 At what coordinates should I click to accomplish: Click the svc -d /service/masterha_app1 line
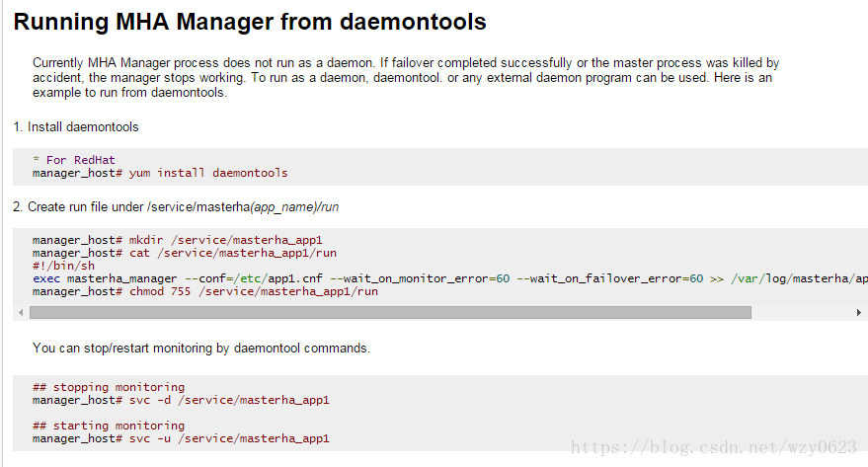pos(181,400)
